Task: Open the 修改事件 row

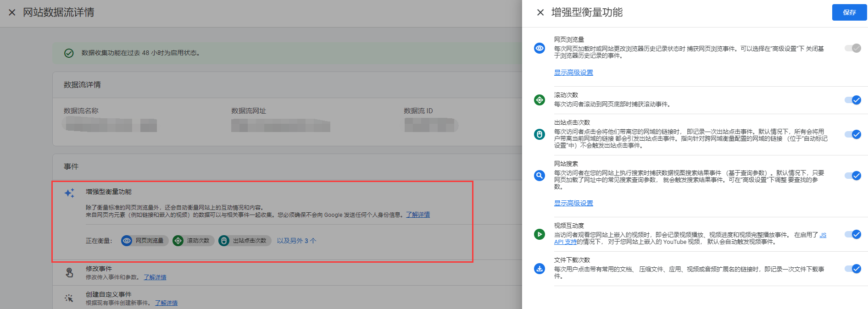Action: coord(288,273)
